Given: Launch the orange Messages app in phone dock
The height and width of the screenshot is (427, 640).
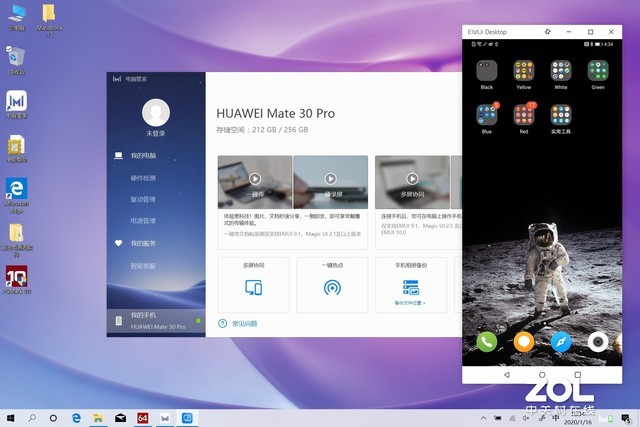Looking at the screenshot, I should tap(524, 342).
